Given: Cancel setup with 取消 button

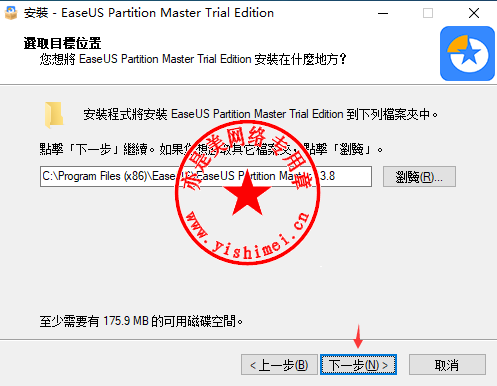Looking at the screenshot, I should (447, 365).
